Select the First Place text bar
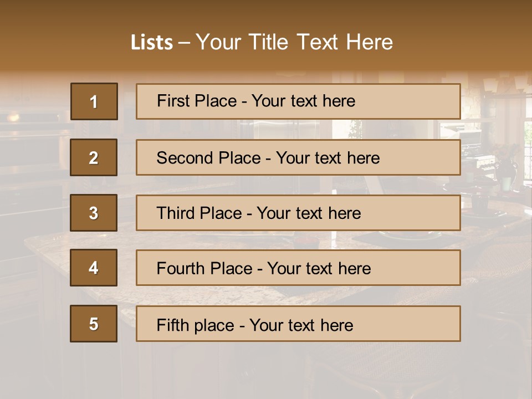This screenshot has height=399, width=532. tap(298, 101)
